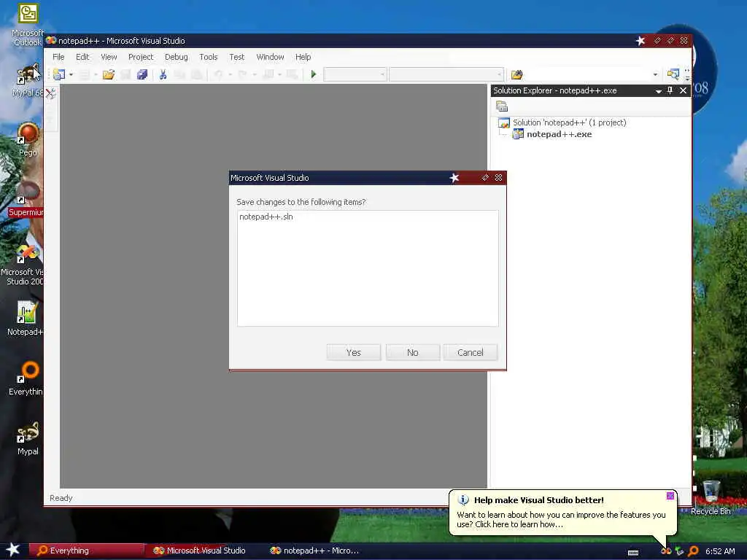Select the notepad++.exe project node
Image resolution: width=747 pixels, height=560 pixels.
click(559, 134)
